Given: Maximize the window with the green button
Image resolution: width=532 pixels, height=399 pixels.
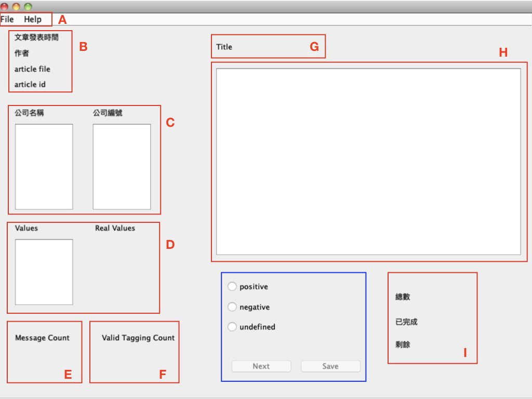Looking at the screenshot, I should pos(28,6).
